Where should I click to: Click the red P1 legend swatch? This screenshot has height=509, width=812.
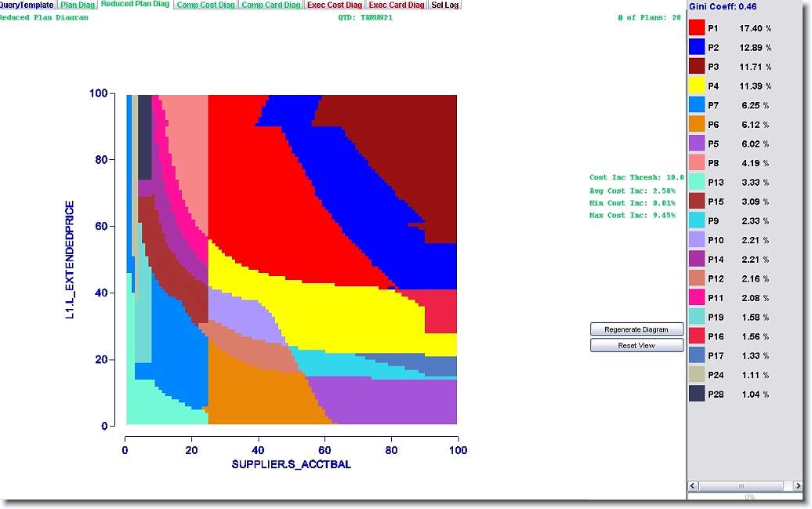[x=697, y=28]
